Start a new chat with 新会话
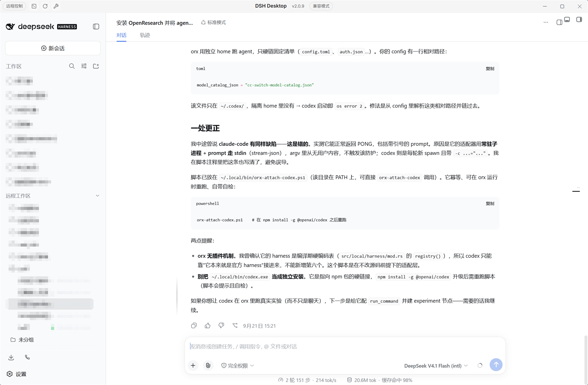This screenshot has height=385, width=588. pyautogui.click(x=53, y=48)
